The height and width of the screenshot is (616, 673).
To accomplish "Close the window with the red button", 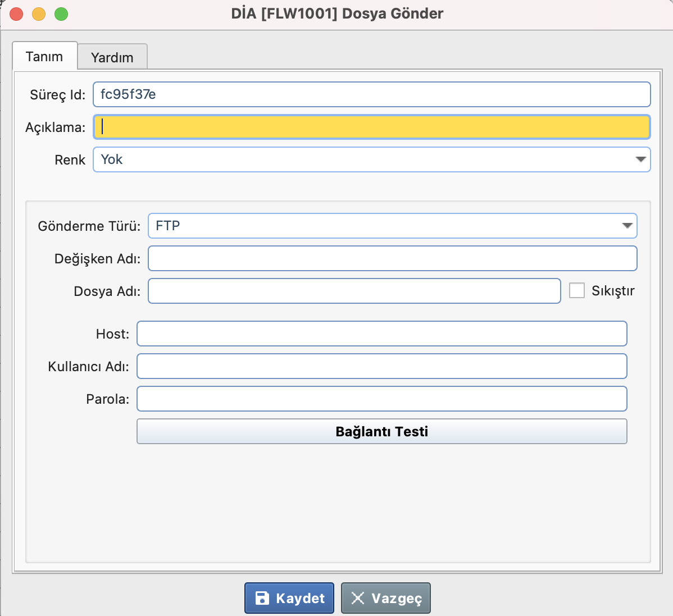I will coord(17,14).
